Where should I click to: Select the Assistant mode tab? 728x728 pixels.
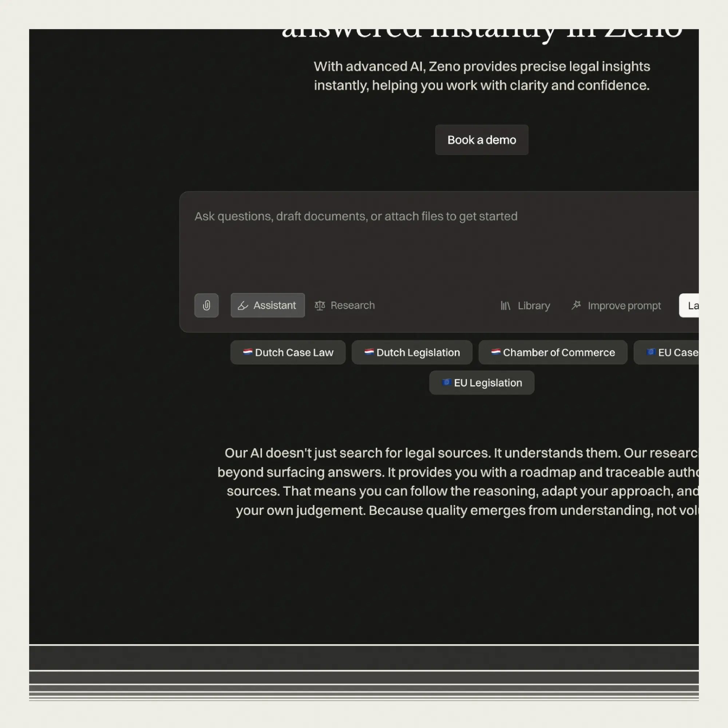coord(274,305)
